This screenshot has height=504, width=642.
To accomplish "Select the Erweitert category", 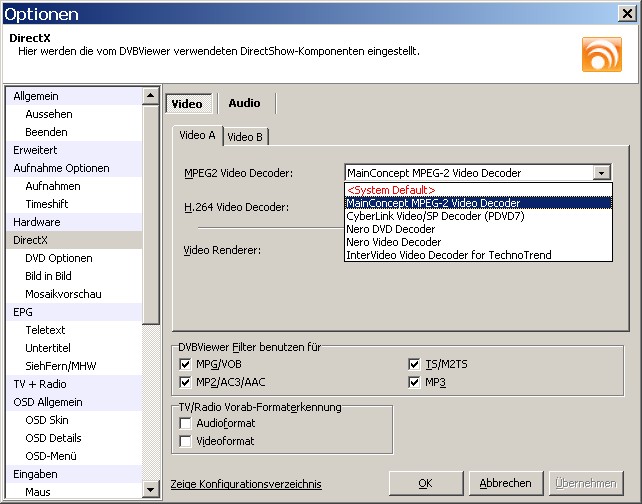I will tap(74, 150).
